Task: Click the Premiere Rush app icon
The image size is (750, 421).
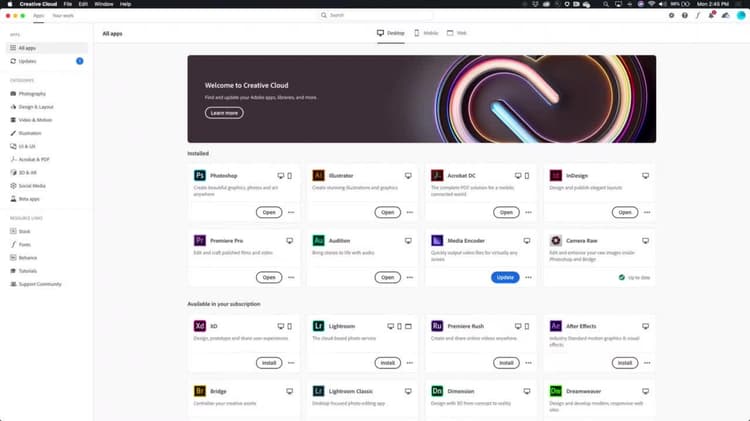Action: 437,326
